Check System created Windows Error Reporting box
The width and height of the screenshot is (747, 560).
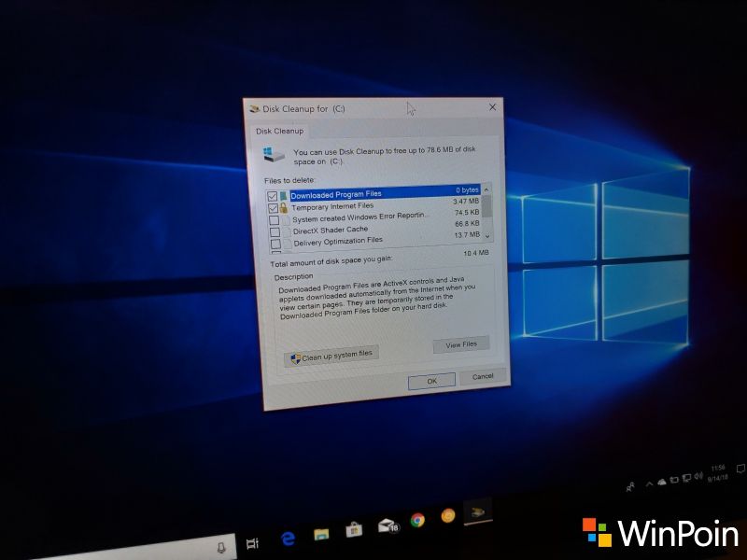(274, 220)
